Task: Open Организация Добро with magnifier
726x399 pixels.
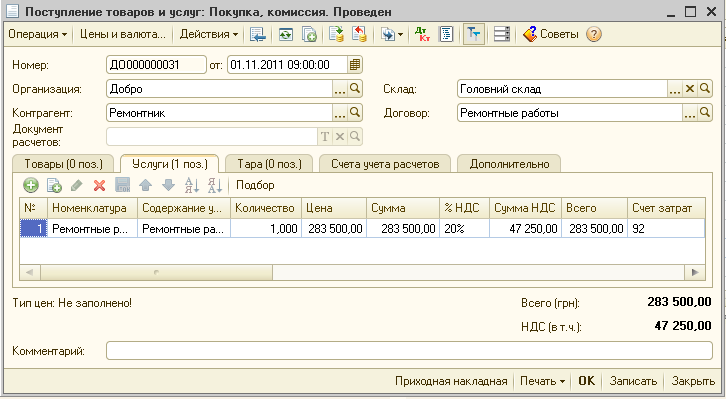Action: coord(355,89)
